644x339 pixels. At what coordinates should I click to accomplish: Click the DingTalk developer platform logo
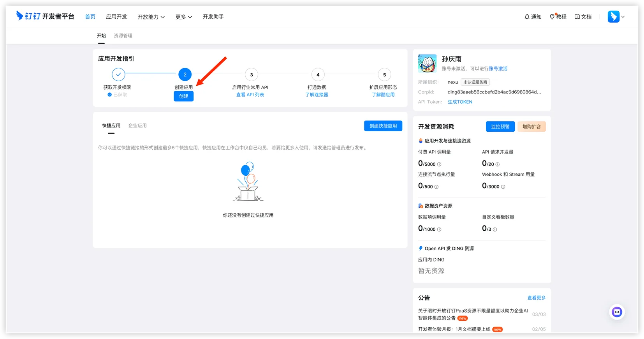coord(45,16)
